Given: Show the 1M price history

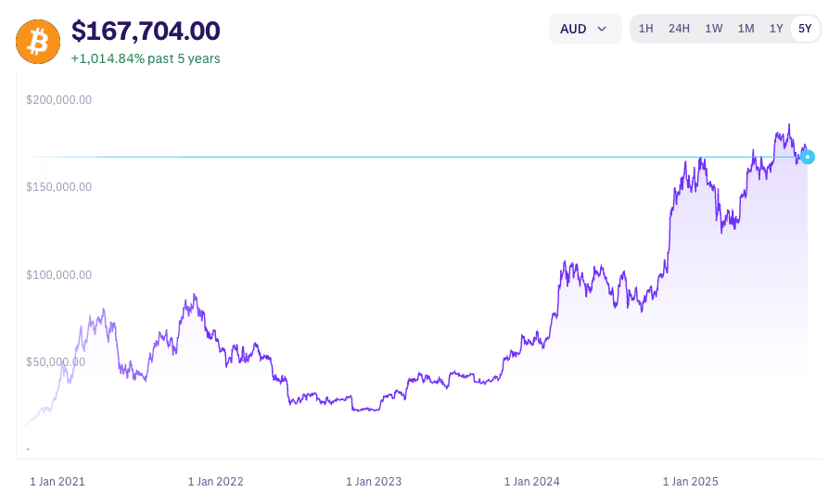Looking at the screenshot, I should pyautogui.click(x=746, y=29).
